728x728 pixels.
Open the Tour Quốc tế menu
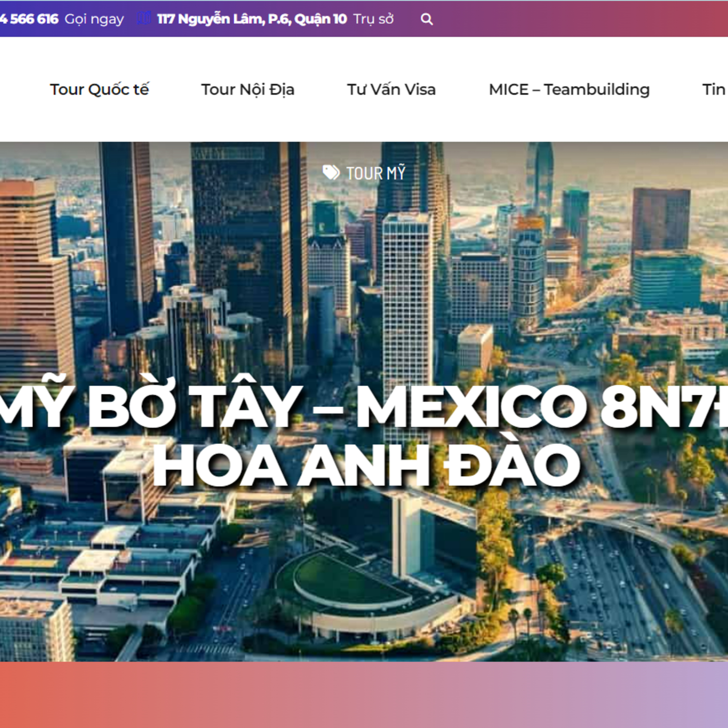(99, 90)
